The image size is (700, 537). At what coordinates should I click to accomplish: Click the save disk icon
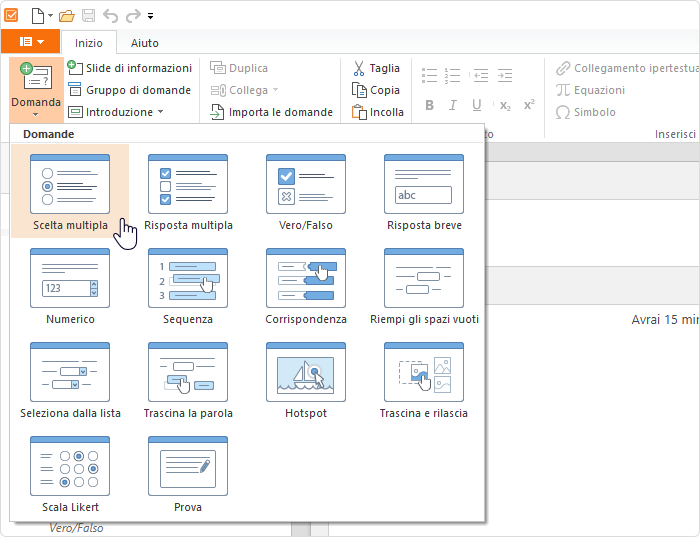point(88,16)
